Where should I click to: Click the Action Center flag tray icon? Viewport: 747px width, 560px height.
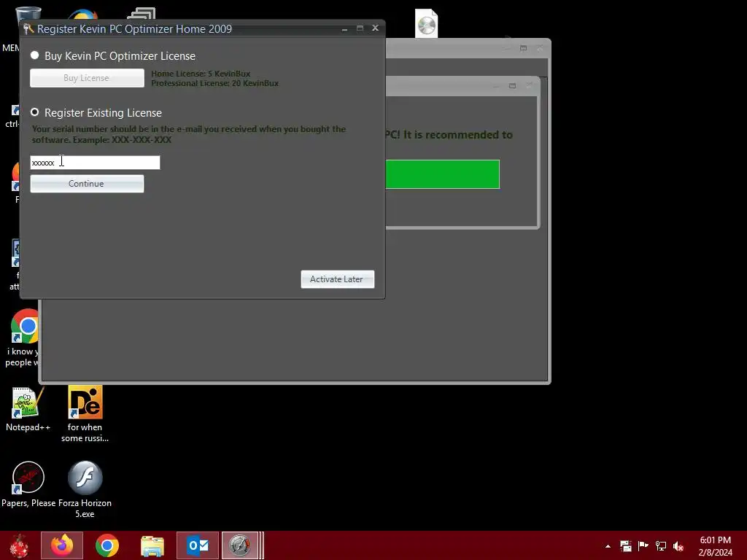(643, 545)
